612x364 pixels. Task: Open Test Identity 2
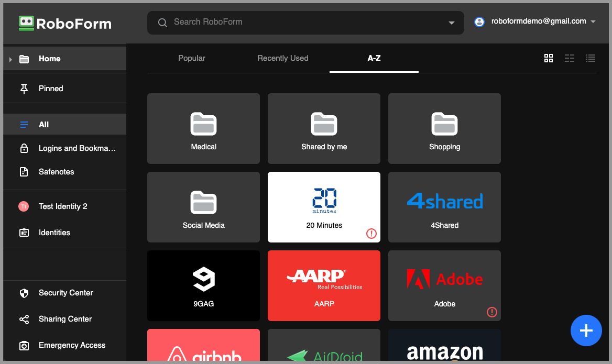(x=65, y=206)
